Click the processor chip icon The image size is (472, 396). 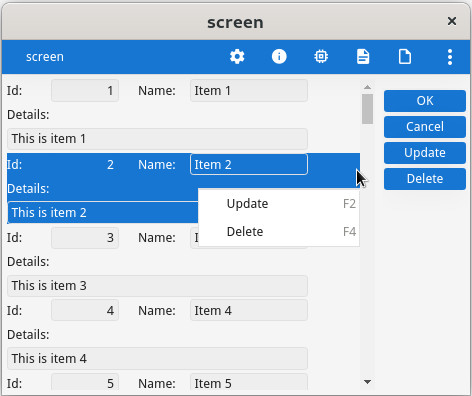click(x=321, y=57)
